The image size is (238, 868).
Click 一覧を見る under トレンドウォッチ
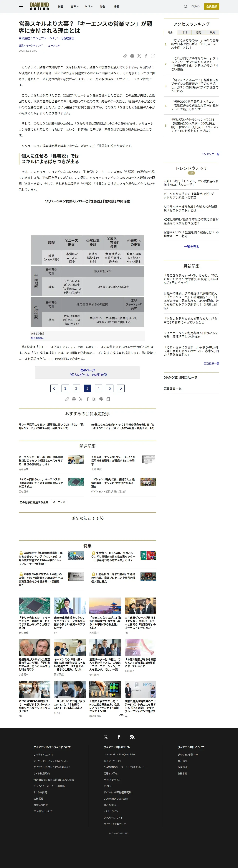pos(191,247)
